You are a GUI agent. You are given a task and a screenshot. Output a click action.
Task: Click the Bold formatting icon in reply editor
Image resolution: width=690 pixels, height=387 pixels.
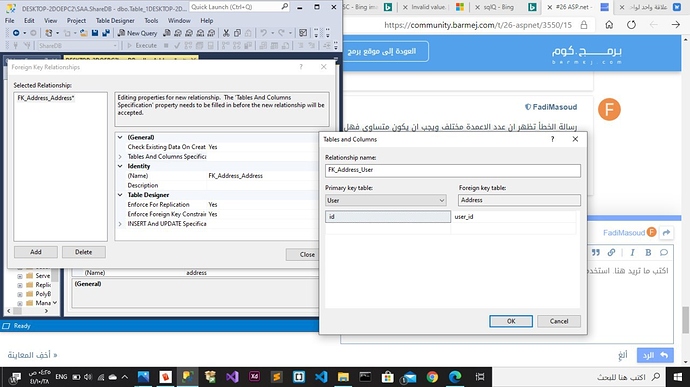(648, 252)
